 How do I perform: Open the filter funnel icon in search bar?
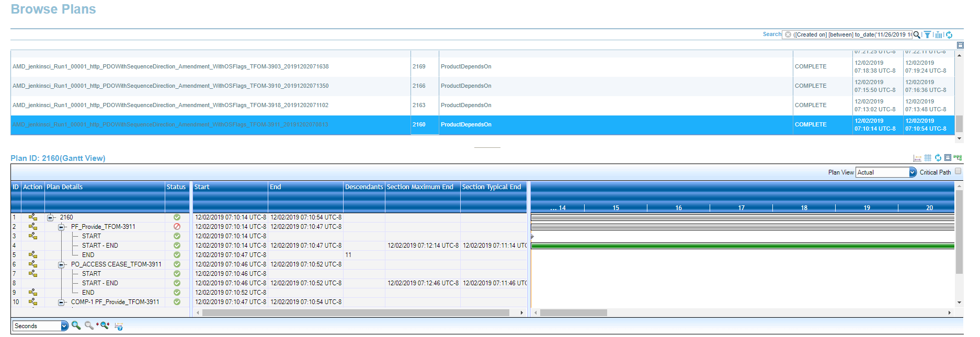pos(927,35)
